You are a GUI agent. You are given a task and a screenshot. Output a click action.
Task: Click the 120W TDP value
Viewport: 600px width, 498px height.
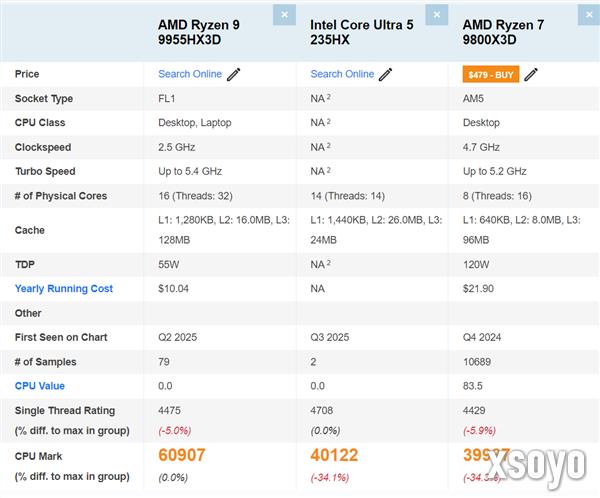(476, 264)
